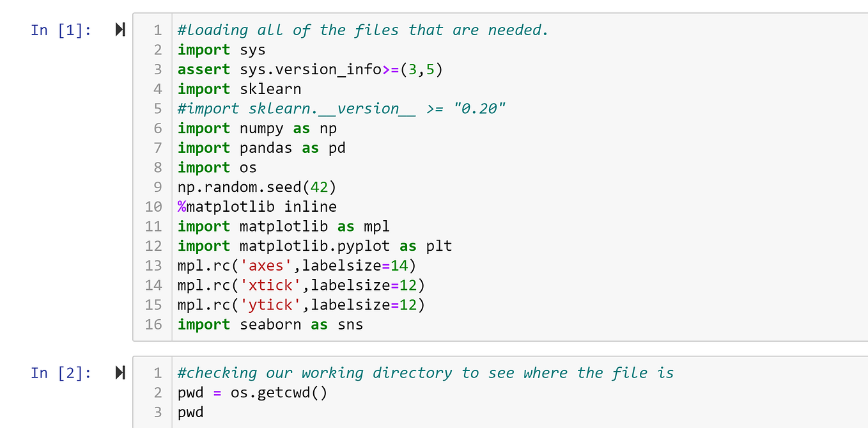868x428 pixels.
Task: Click line number 3 in the second cell
Action: [x=157, y=412]
